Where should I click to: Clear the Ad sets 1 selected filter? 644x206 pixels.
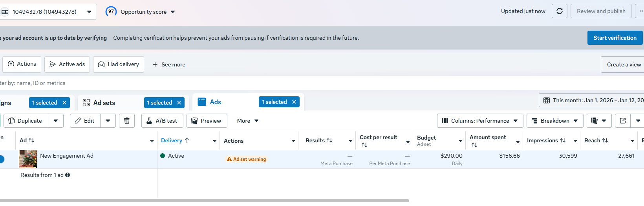coord(179,103)
